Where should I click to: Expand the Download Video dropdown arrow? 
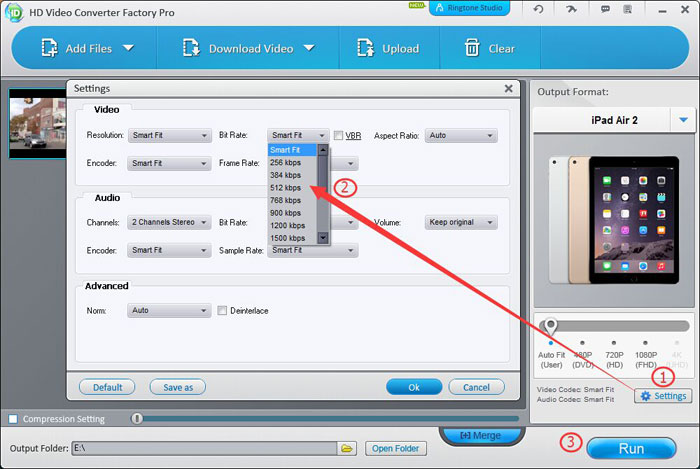point(309,48)
